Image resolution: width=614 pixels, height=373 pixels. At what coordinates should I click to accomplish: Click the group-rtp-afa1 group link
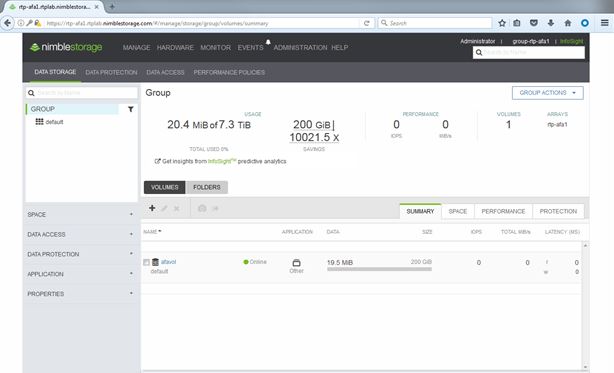point(531,41)
